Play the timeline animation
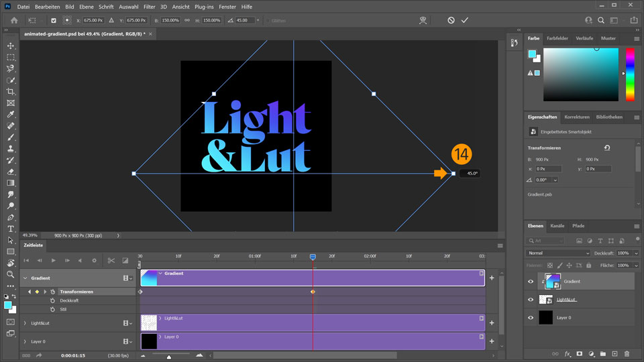Viewport: 644px width, 362px height. click(53, 260)
